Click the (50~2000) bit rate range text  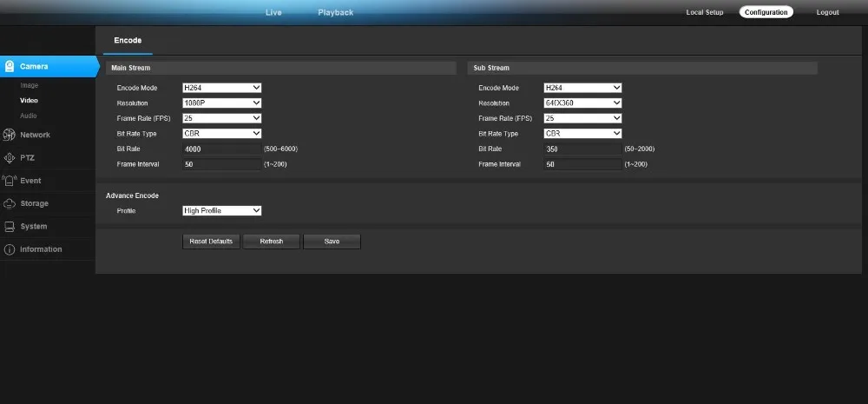tap(640, 149)
